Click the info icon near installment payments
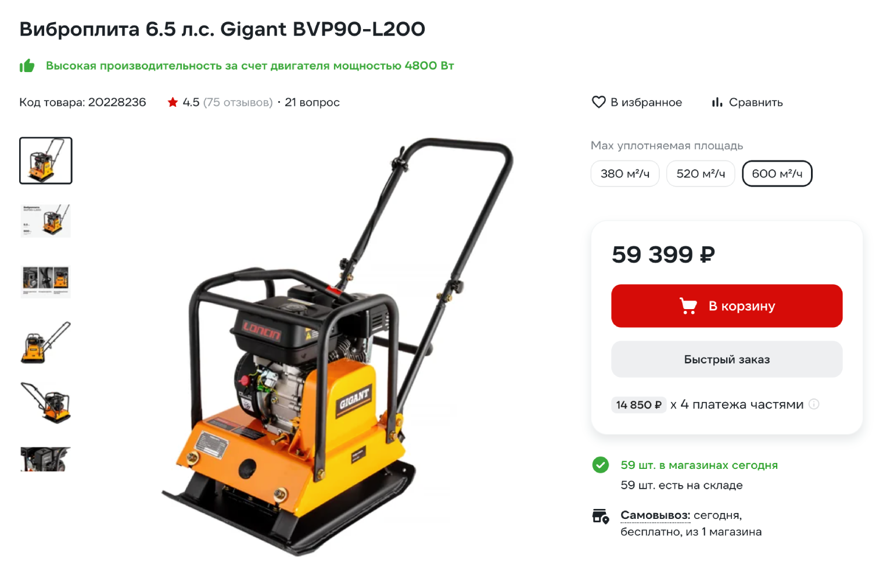This screenshot has height=588, width=883. pos(814,404)
